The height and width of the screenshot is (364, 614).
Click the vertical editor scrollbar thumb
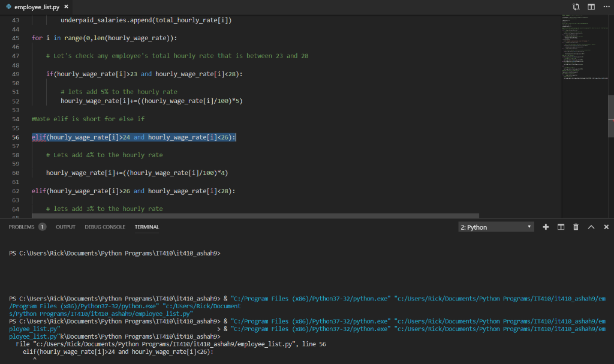pyautogui.click(x=611, y=116)
